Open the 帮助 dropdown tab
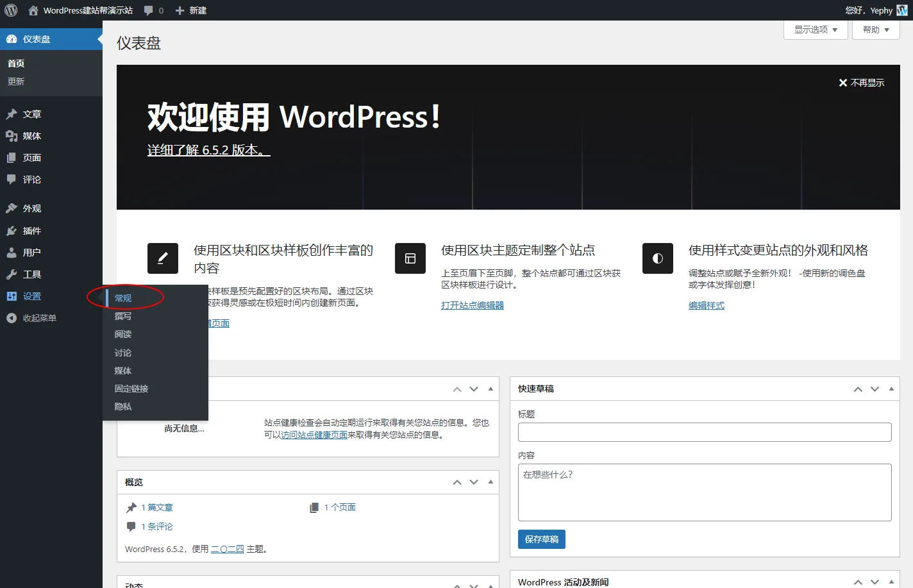The width and height of the screenshot is (913, 588). pyautogui.click(x=876, y=29)
